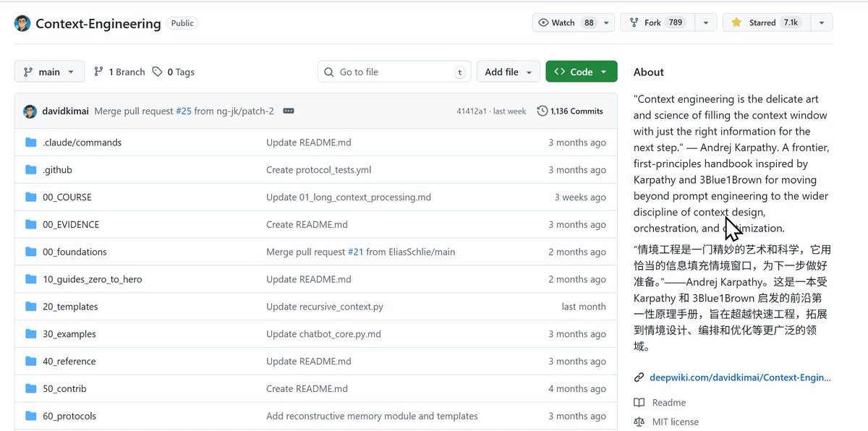The height and width of the screenshot is (431, 868).
Task: Click the 10_guides_zero_to_hero folder icon
Action: (x=31, y=279)
